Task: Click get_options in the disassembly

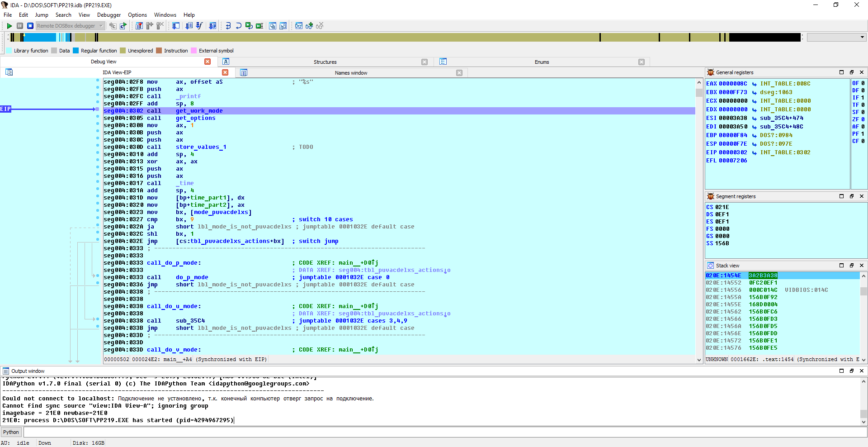Action: tap(196, 118)
